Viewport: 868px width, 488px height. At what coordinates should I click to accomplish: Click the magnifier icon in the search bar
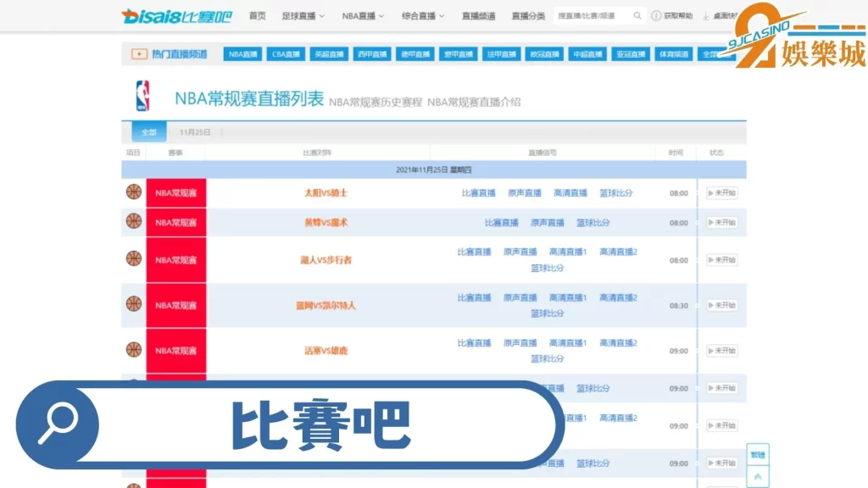[636, 15]
